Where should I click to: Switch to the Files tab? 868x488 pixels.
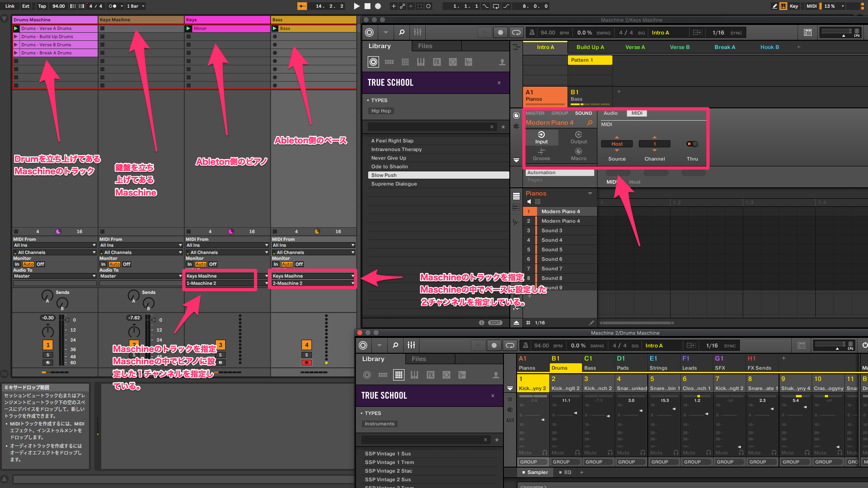point(425,46)
